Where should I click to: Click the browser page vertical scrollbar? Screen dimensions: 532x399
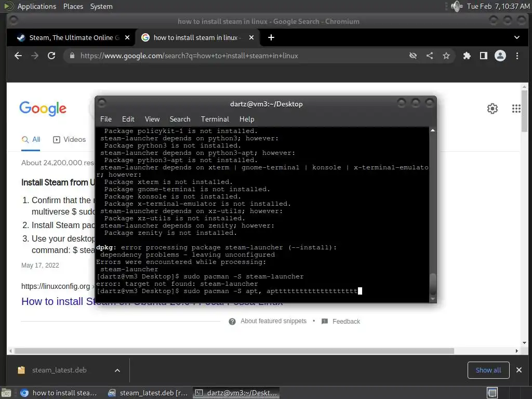pos(525,111)
